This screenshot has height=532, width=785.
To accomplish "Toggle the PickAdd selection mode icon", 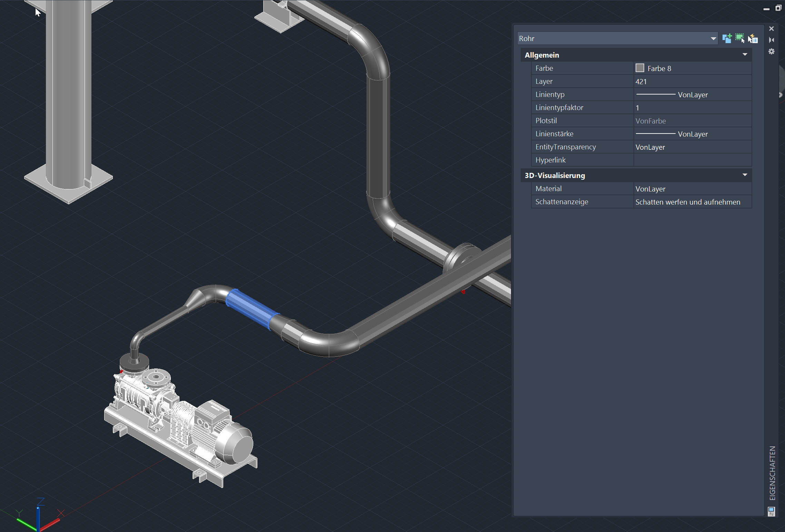I will 727,39.
